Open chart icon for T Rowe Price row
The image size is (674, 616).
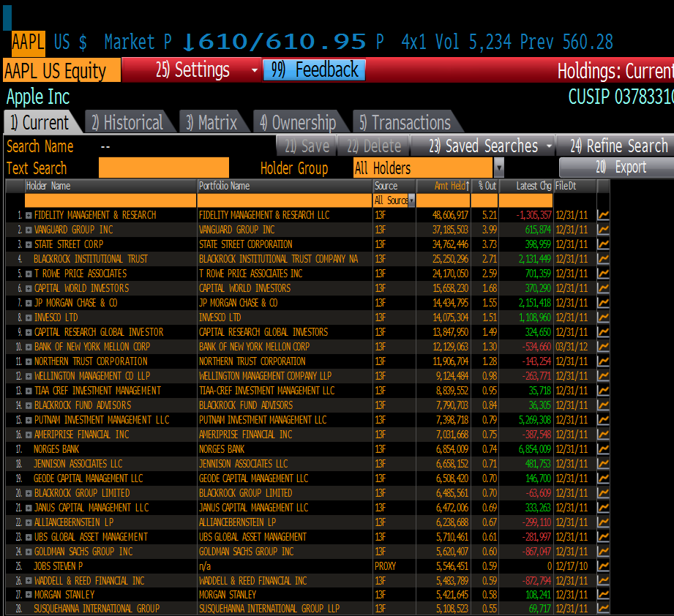[603, 274]
